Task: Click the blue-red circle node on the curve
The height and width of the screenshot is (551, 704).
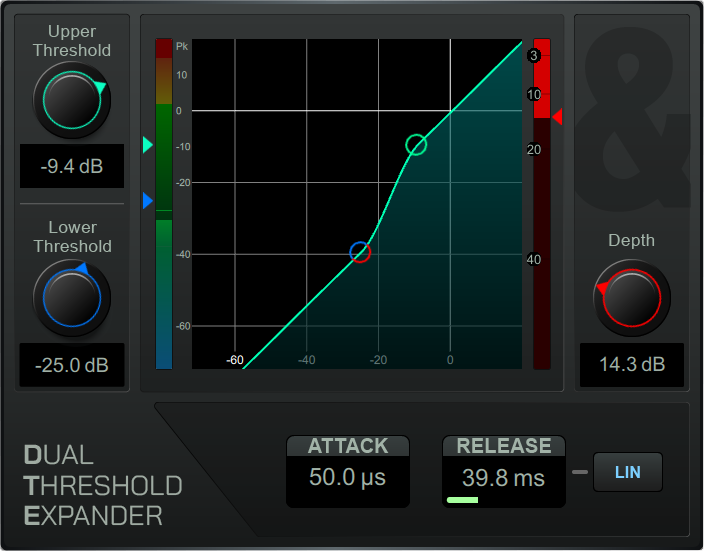Action: tap(360, 252)
